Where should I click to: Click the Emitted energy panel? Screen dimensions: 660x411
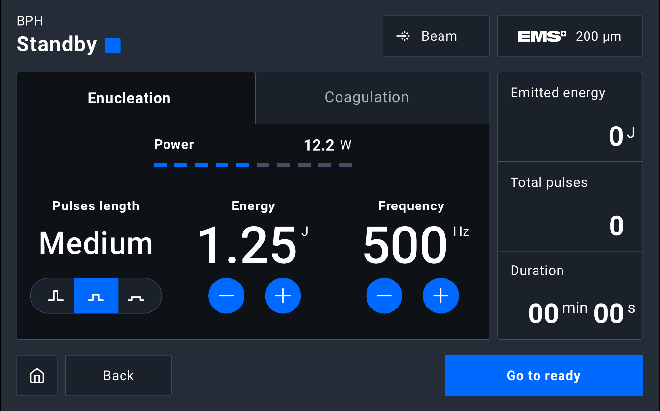(570, 117)
